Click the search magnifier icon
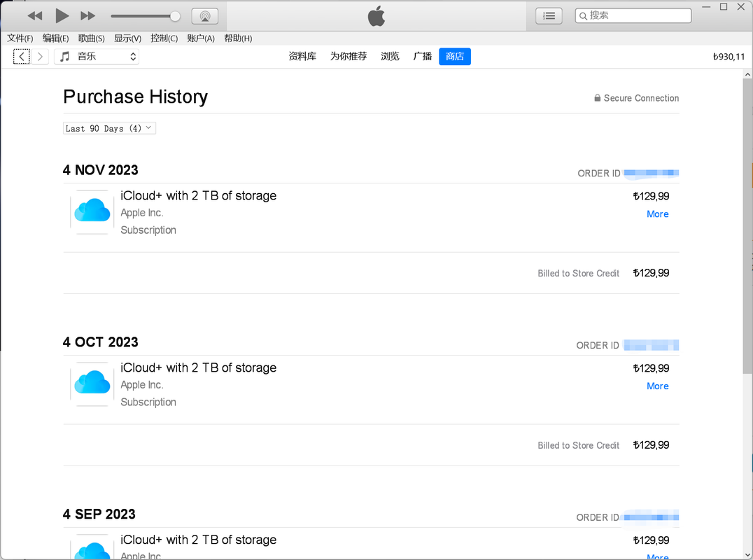Viewport: 753px width, 560px height. point(583,16)
